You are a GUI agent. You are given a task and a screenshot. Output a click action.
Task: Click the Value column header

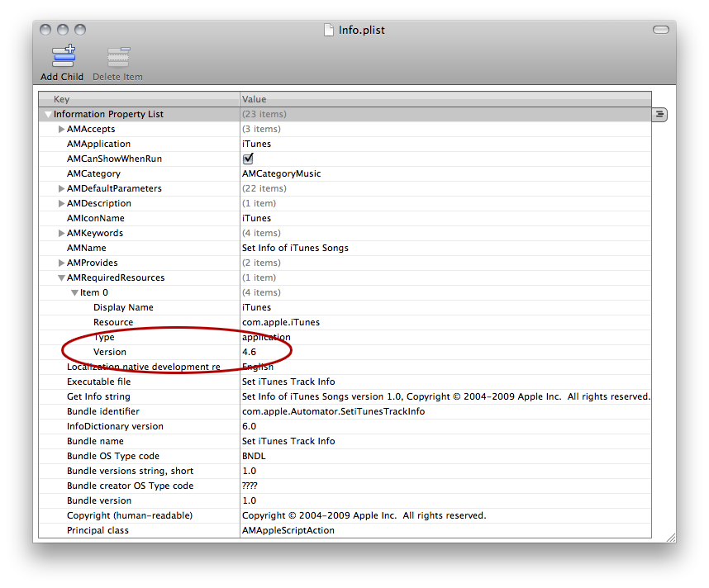[x=445, y=99]
